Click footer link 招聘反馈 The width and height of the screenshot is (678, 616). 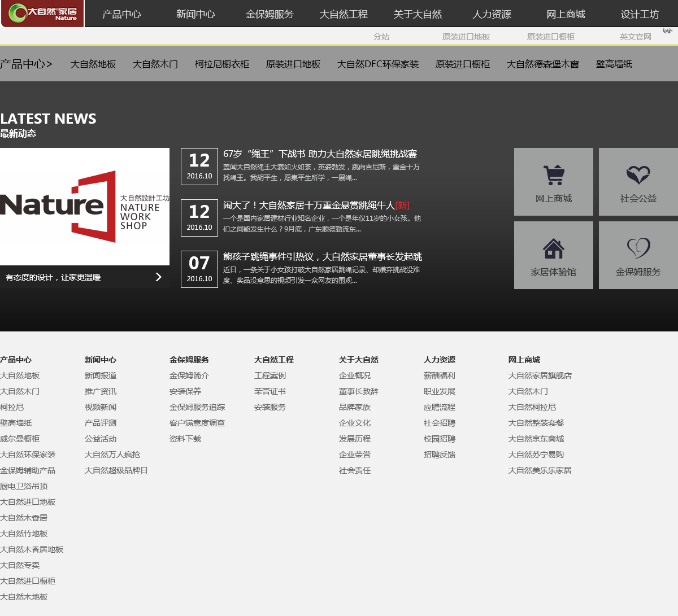[x=440, y=455]
